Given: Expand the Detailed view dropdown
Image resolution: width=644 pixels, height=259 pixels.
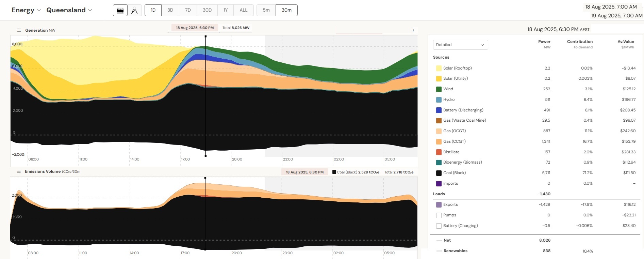Looking at the screenshot, I should click(x=460, y=45).
